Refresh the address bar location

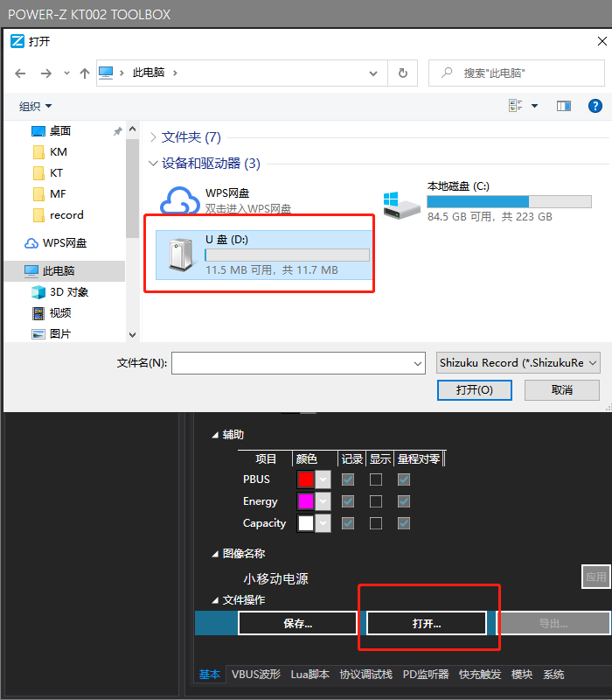click(x=403, y=73)
